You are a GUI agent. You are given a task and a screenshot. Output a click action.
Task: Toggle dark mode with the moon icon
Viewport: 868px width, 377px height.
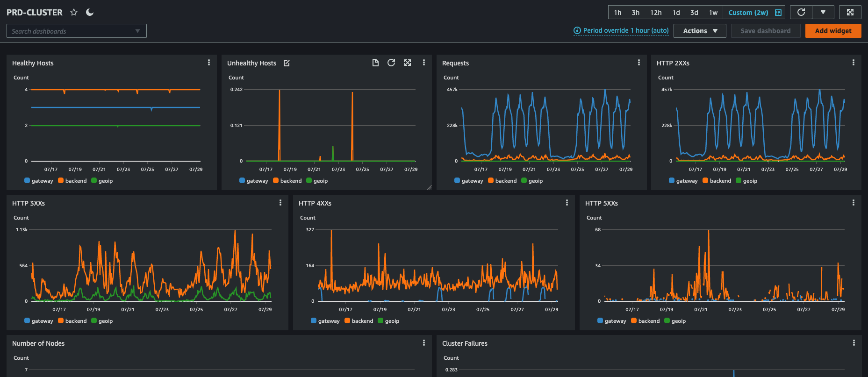pyautogui.click(x=90, y=13)
